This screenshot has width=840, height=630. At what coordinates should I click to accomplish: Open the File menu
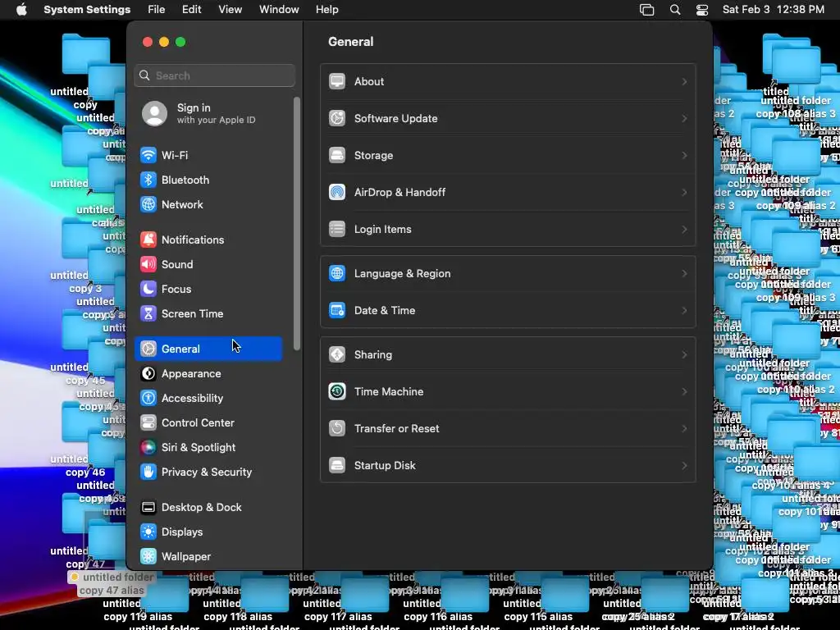[x=157, y=10]
